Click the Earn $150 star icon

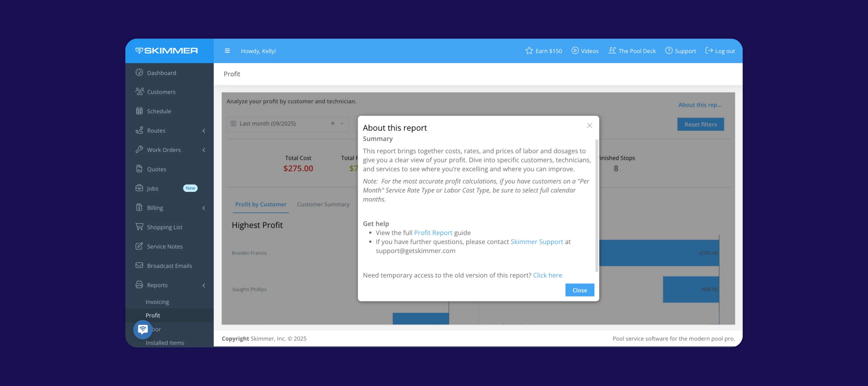point(529,51)
